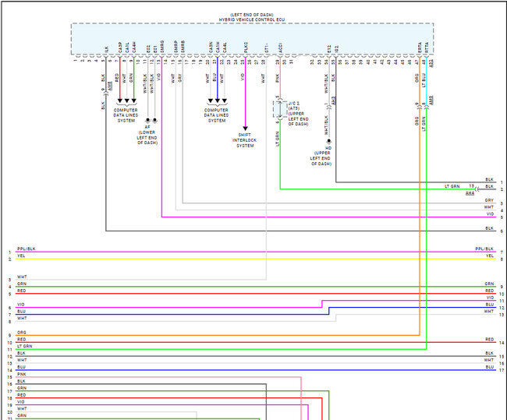
Task: Click the "CA1L" terminal label
Action: point(127,48)
